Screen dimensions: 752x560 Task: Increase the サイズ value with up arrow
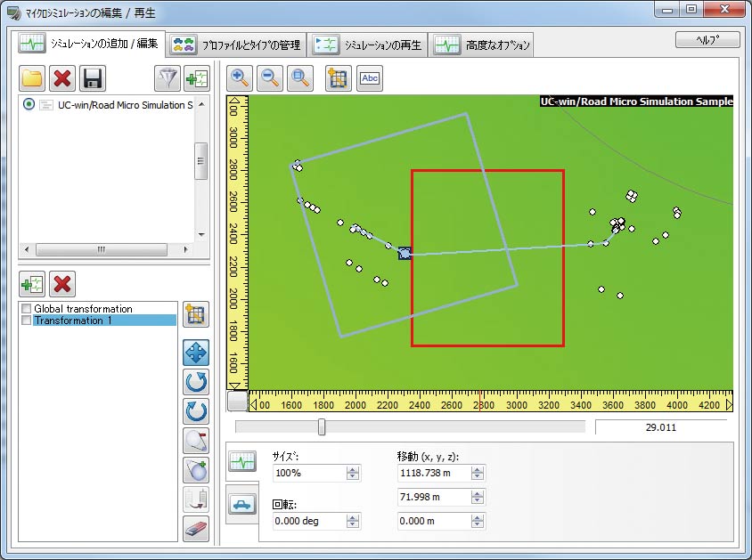(353, 469)
